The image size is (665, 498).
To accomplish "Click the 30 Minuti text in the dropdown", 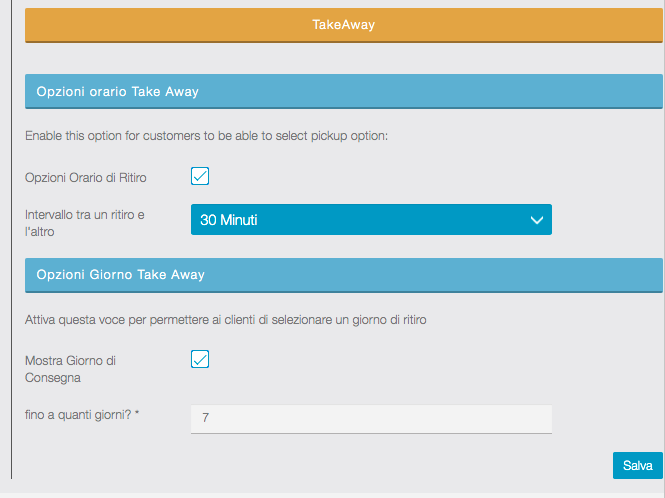I will click(229, 219).
